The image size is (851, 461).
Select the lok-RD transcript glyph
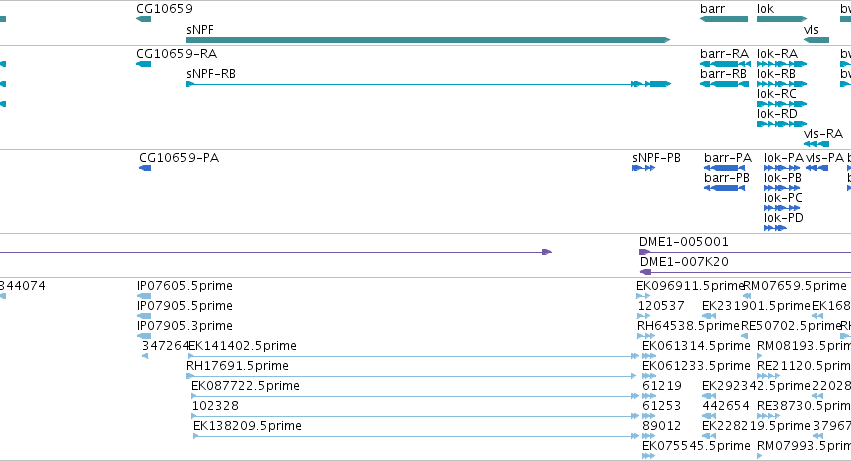782,124
